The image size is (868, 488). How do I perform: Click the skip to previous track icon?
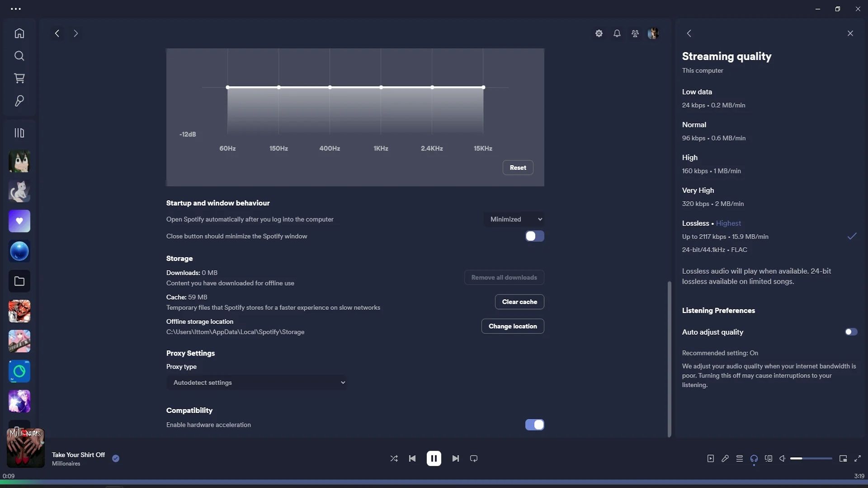(413, 458)
